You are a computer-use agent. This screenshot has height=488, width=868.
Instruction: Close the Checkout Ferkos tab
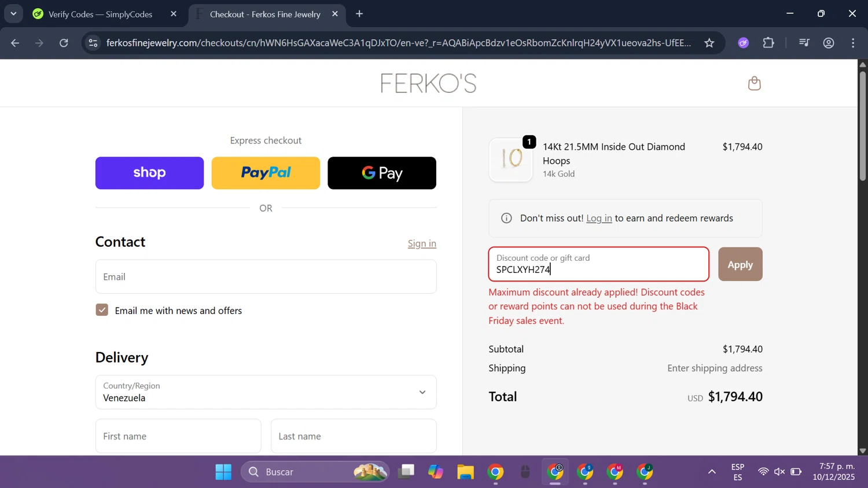click(x=335, y=14)
